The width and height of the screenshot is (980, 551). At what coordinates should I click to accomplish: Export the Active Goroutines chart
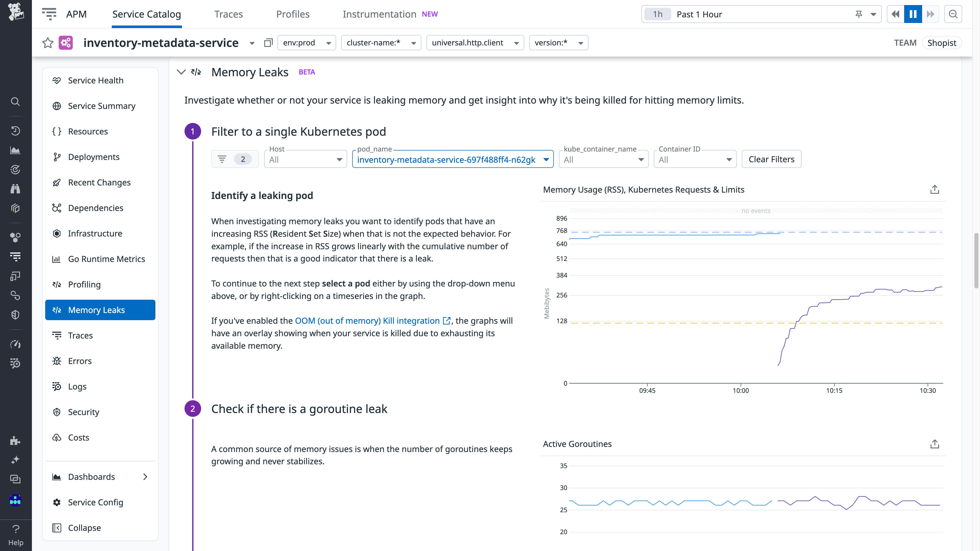point(935,443)
